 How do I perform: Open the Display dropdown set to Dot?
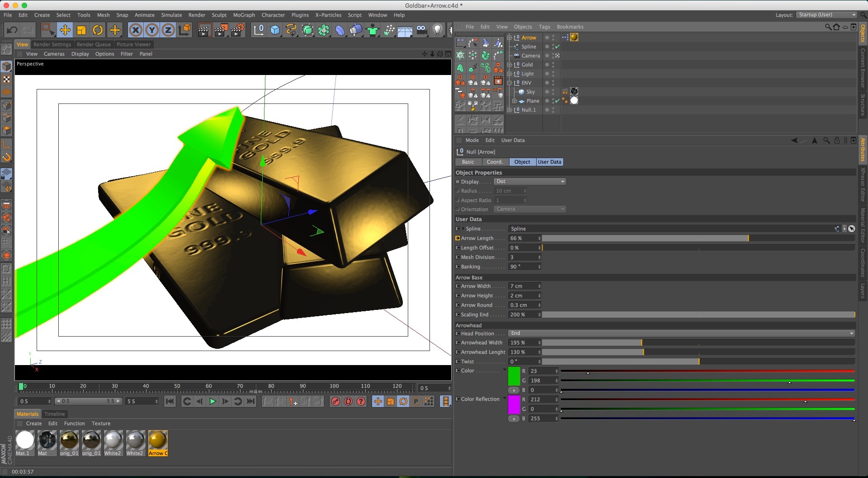tap(529, 182)
